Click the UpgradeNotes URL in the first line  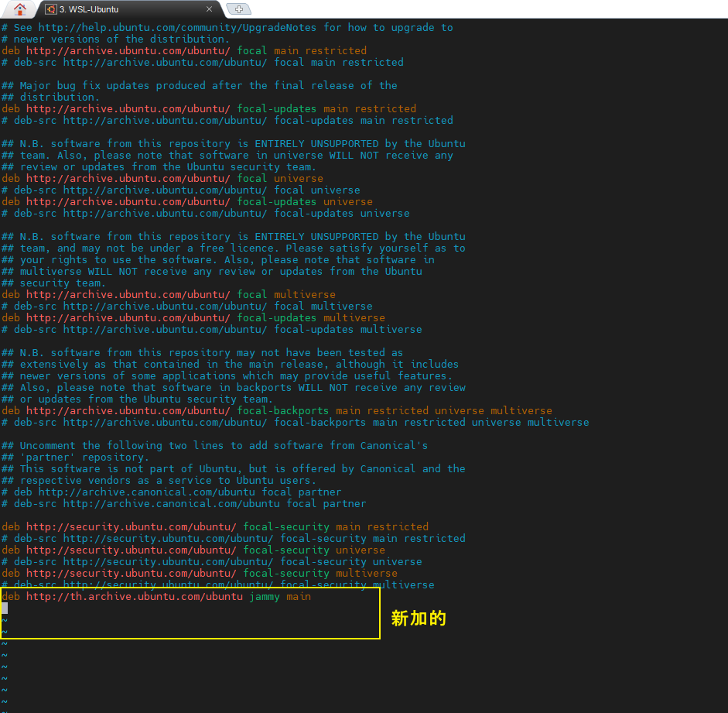pyautogui.click(x=177, y=27)
